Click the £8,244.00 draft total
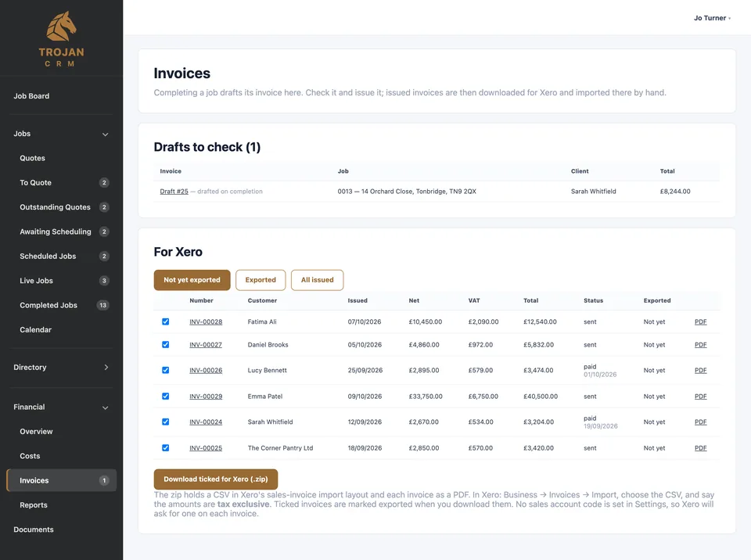This screenshot has height=560, width=751. pyautogui.click(x=675, y=191)
